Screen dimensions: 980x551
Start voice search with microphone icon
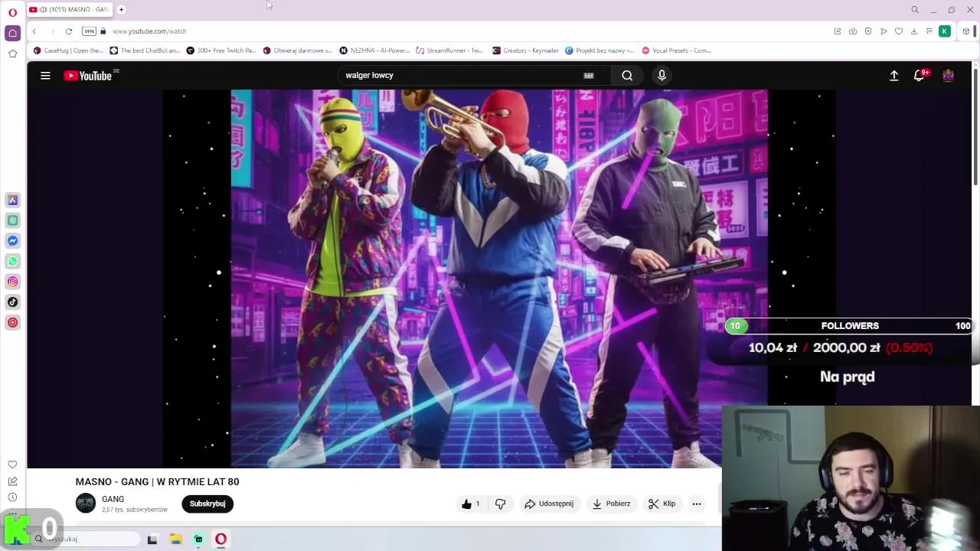[x=662, y=75]
